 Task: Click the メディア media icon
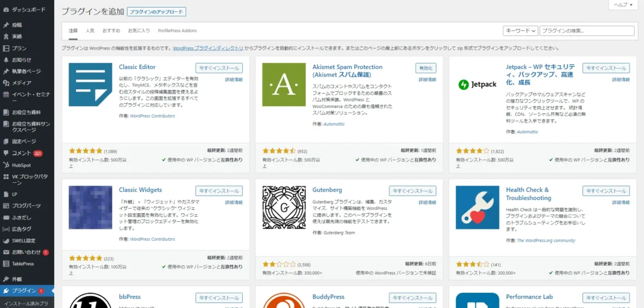[6, 82]
